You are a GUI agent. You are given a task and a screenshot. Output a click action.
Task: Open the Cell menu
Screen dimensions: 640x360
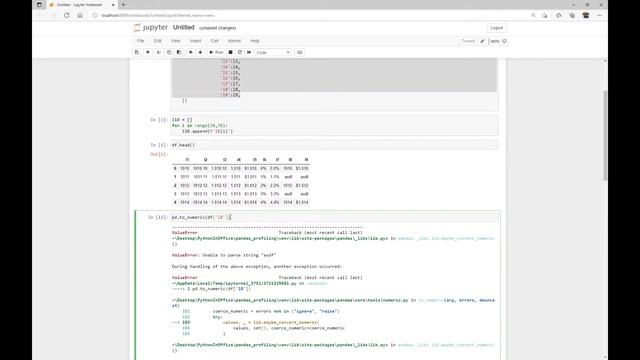(215, 41)
